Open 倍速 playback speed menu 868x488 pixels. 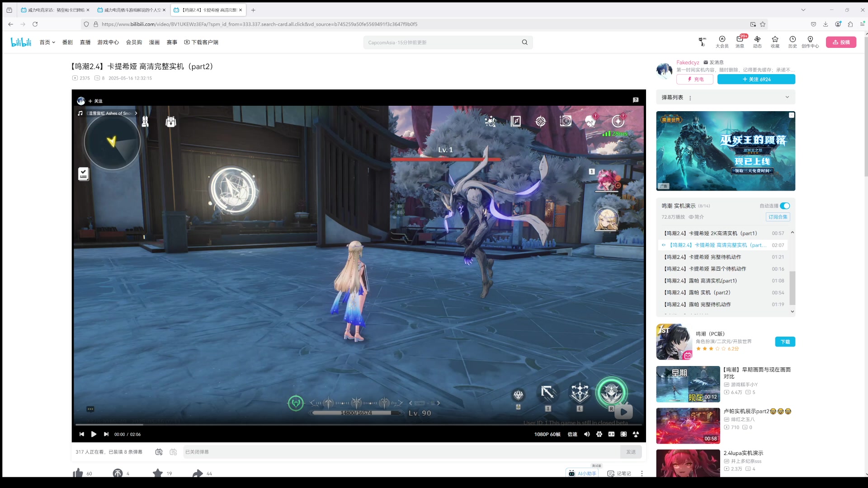(x=572, y=434)
